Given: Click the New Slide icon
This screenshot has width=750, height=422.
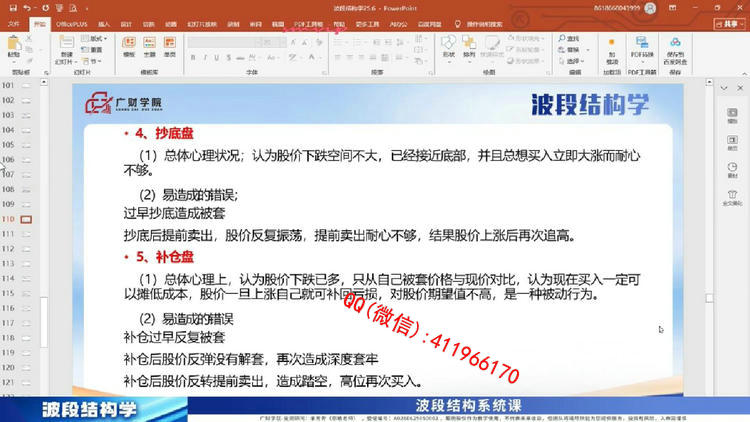Looking at the screenshot, I should click(66, 44).
